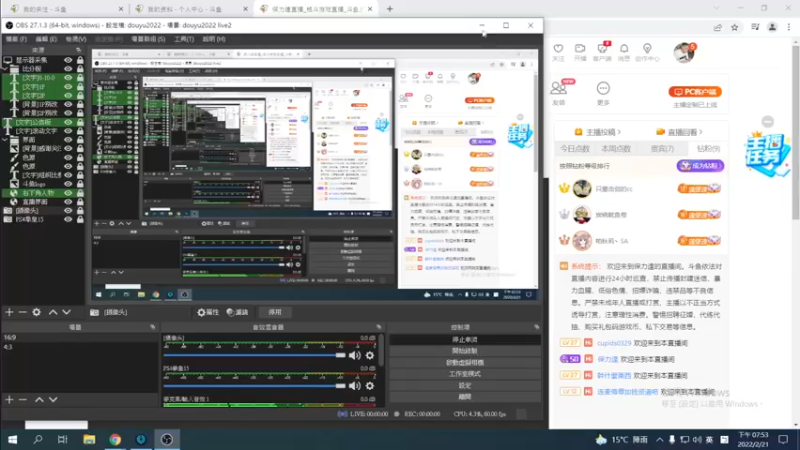Click the 成为钻粉 purple button
Image resolution: width=800 pixels, height=450 pixels.
[x=700, y=166]
